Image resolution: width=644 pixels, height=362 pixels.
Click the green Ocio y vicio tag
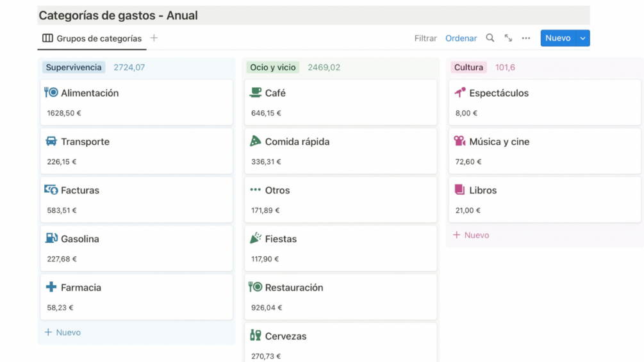tap(273, 67)
